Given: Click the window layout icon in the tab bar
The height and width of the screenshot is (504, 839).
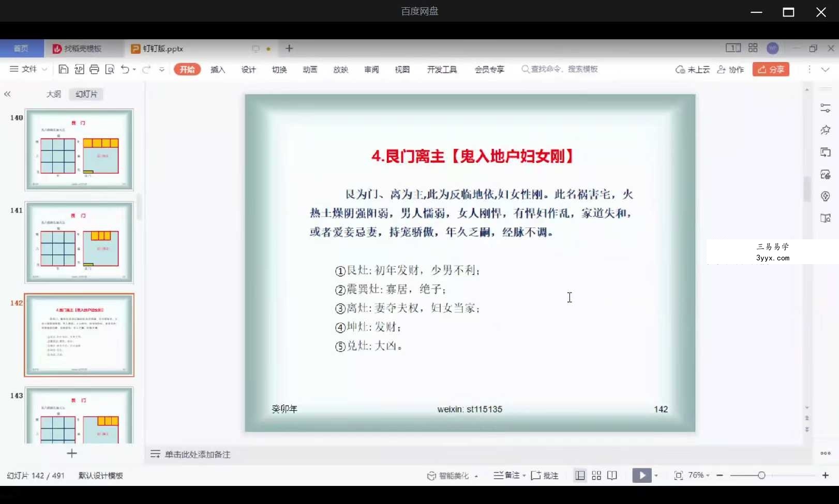Looking at the screenshot, I should point(733,48).
